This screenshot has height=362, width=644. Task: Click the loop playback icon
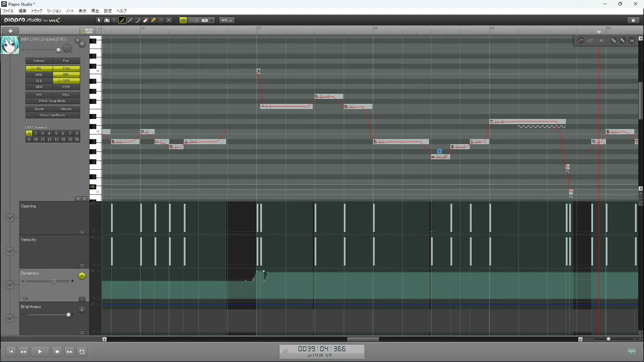(x=82, y=352)
